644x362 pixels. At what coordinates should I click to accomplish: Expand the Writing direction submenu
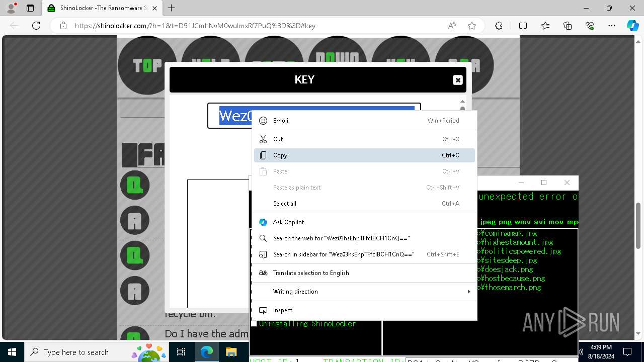click(364, 292)
